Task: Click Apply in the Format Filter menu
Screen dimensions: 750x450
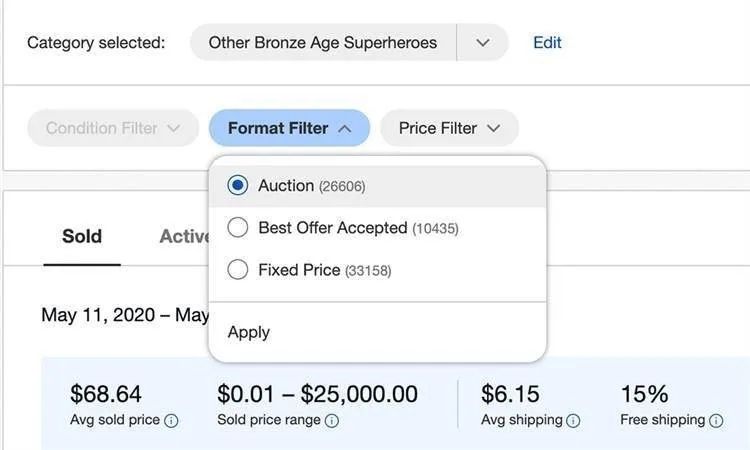Action: click(x=249, y=332)
